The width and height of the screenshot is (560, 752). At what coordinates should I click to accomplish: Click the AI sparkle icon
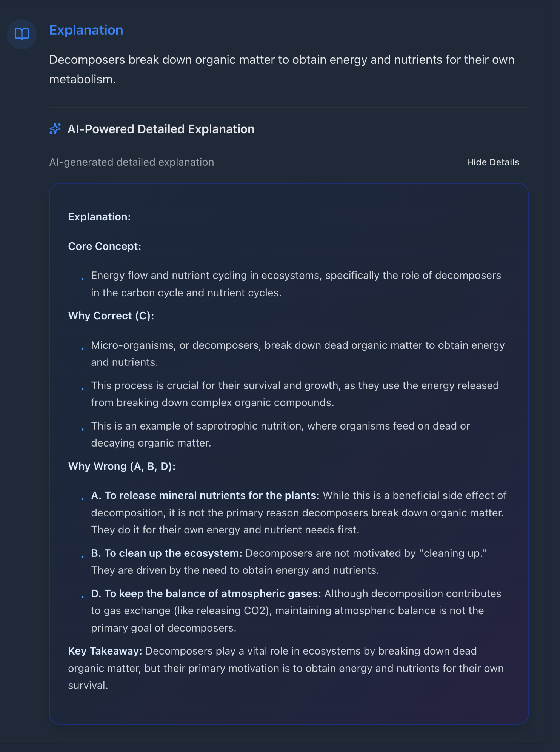55,129
